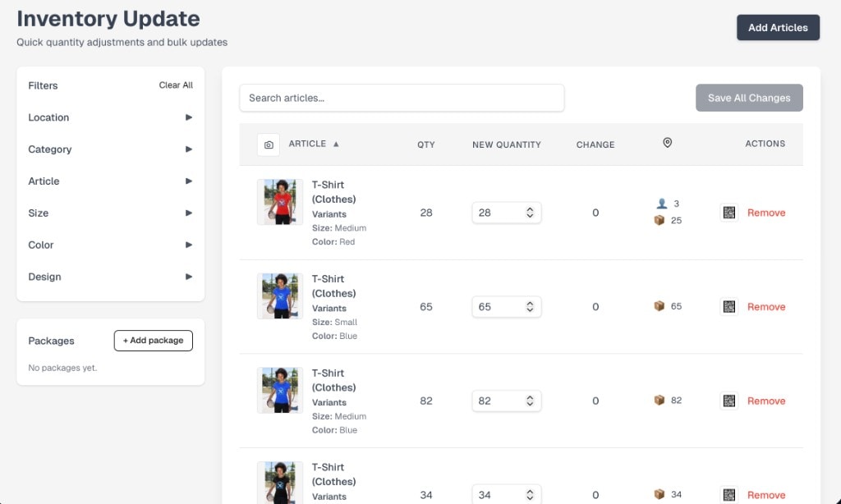This screenshot has height=504, width=841.
Task: Click the new quantity field showing 65
Action: coord(506,307)
